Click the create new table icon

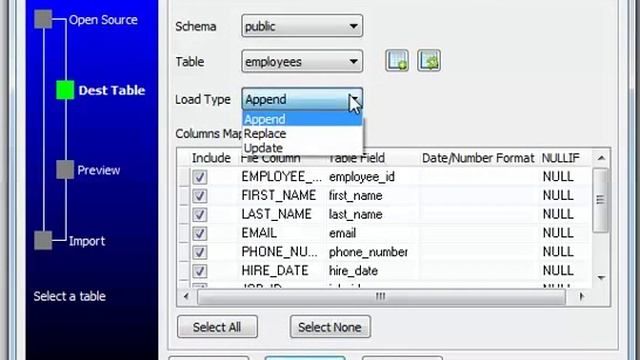pyautogui.click(x=397, y=61)
